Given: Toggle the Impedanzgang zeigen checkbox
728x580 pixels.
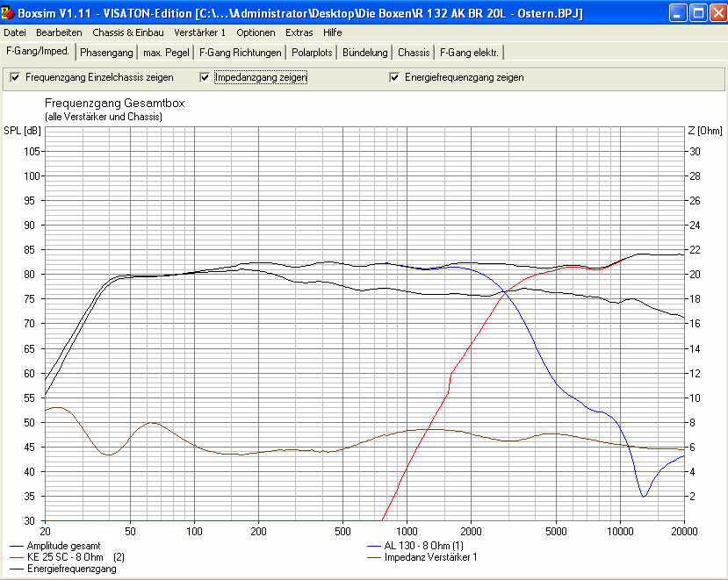Looking at the screenshot, I should point(205,77).
